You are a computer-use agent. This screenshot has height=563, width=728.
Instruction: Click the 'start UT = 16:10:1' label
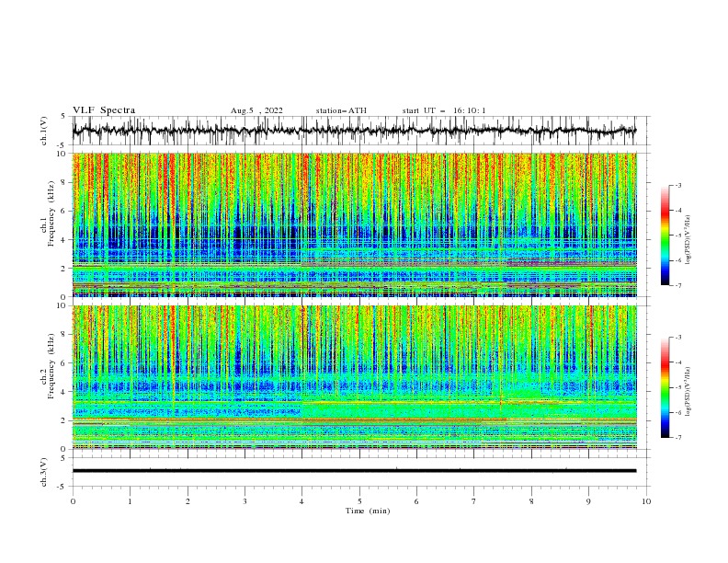click(443, 110)
